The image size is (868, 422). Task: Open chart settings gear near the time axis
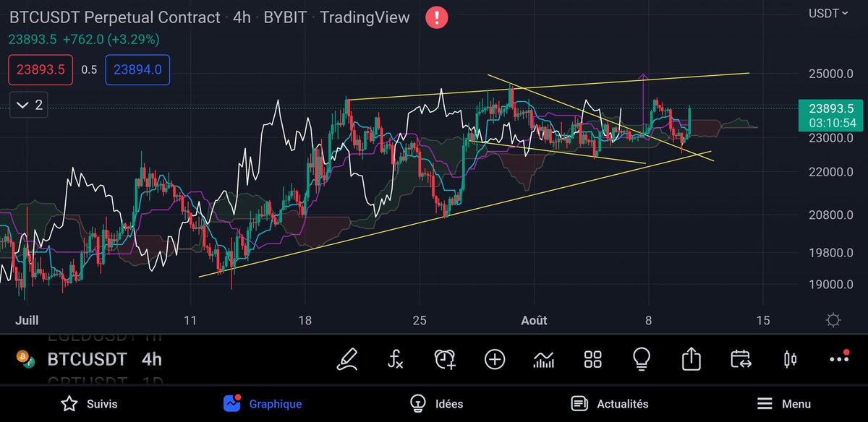coord(833,320)
